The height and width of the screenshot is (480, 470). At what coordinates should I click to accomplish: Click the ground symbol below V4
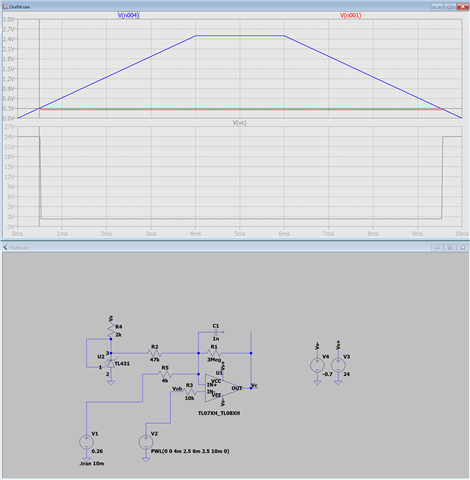(317, 383)
